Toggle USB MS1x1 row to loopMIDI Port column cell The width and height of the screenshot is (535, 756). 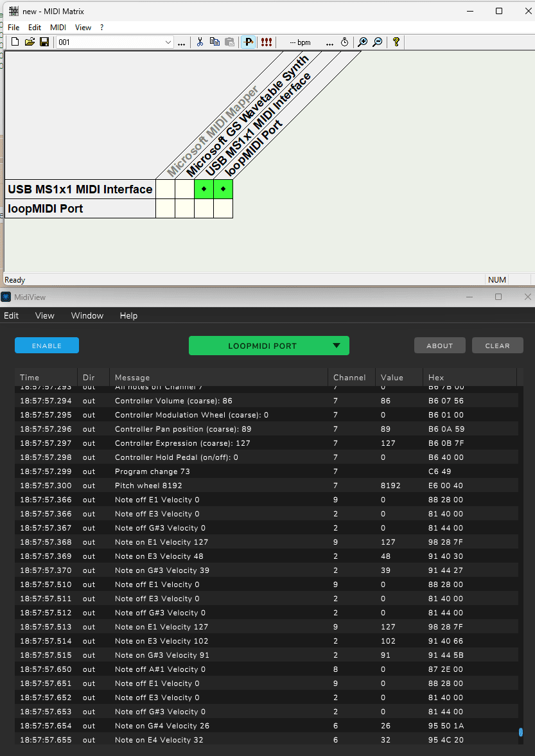223,189
